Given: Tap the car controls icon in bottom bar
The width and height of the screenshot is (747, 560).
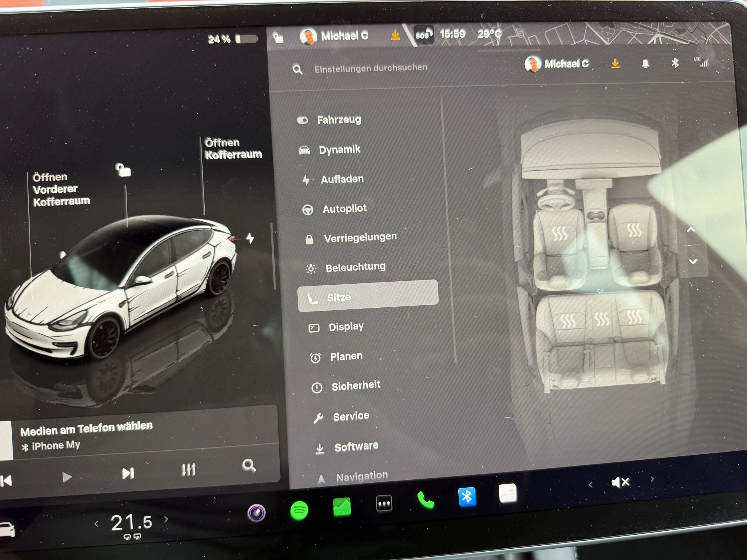Looking at the screenshot, I should pos(7,529).
